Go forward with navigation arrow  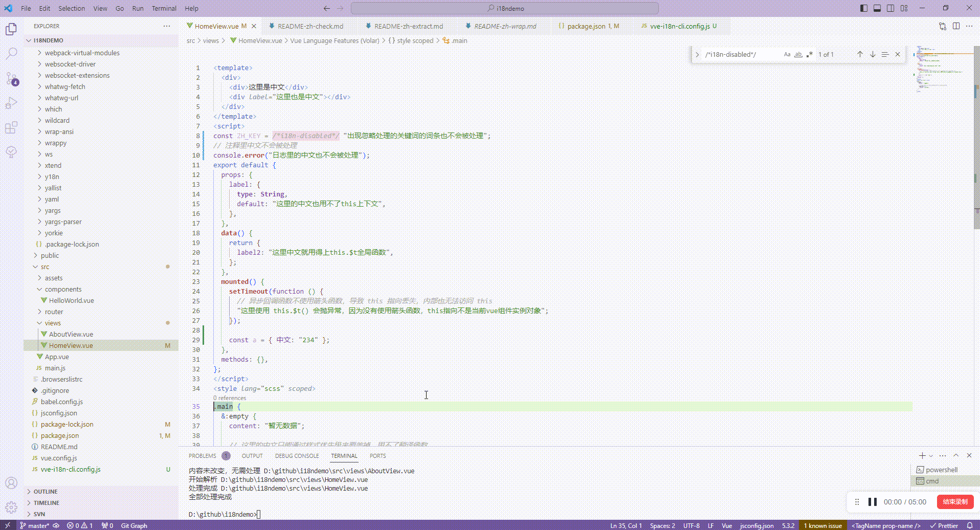(x=341, y=8)
